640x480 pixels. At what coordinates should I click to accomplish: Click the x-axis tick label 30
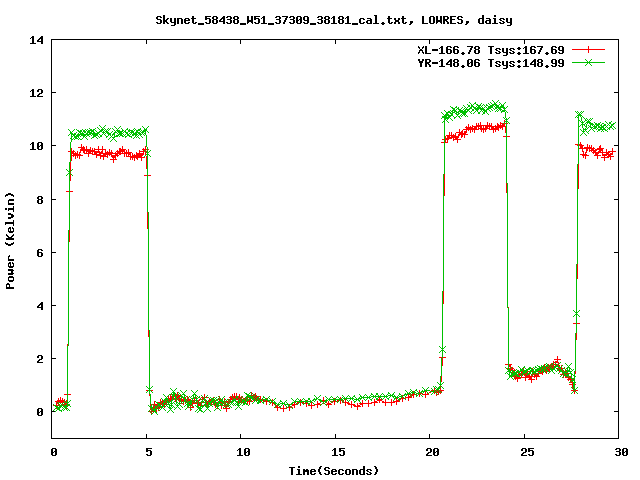(x=622, y=452)
